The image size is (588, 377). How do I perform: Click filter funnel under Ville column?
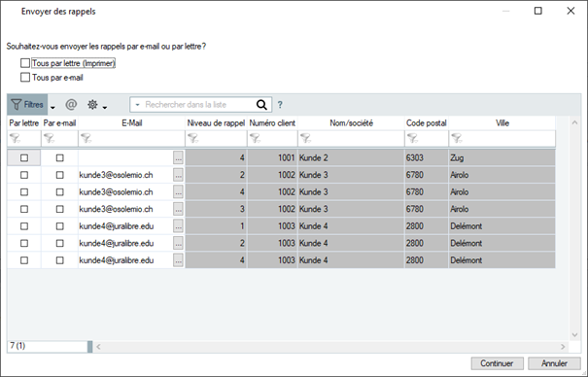pos(457,138)
